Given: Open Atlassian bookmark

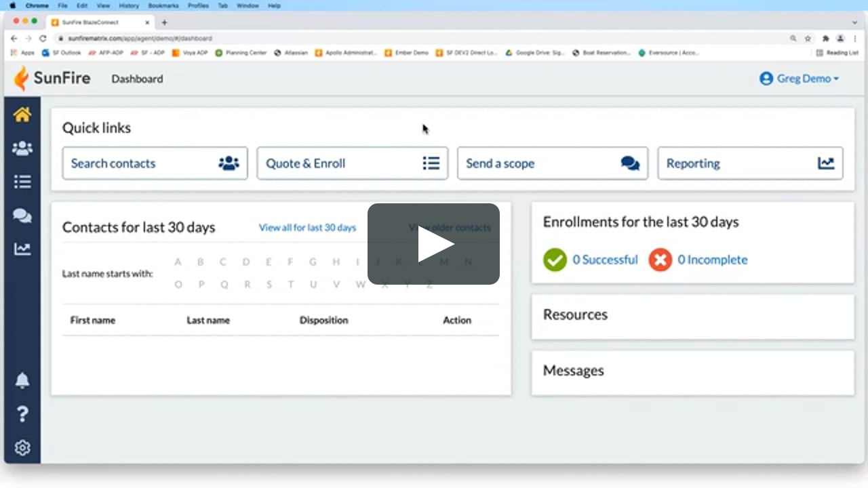Looking at the screenshot, I should pyautogui.click(x=290, y=52).
